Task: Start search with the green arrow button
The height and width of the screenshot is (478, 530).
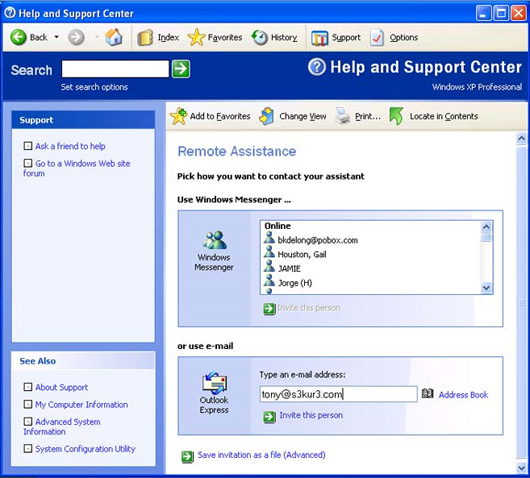Action: pyautogui.click(x=181, y=69)
